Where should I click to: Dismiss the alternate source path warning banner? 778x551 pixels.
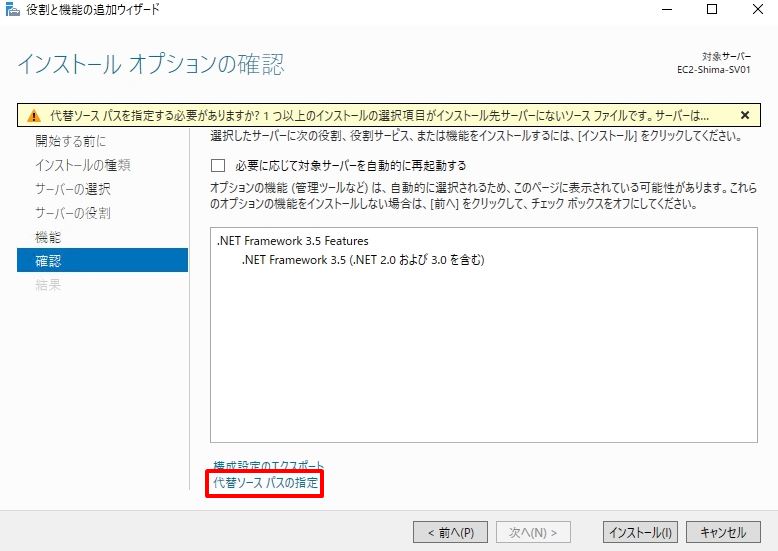[x=744, y=115]
